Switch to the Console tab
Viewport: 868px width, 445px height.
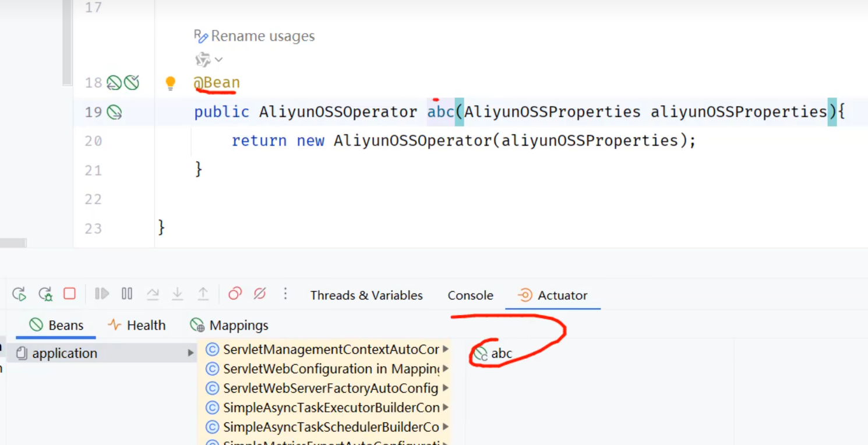(x=470, y=295)
